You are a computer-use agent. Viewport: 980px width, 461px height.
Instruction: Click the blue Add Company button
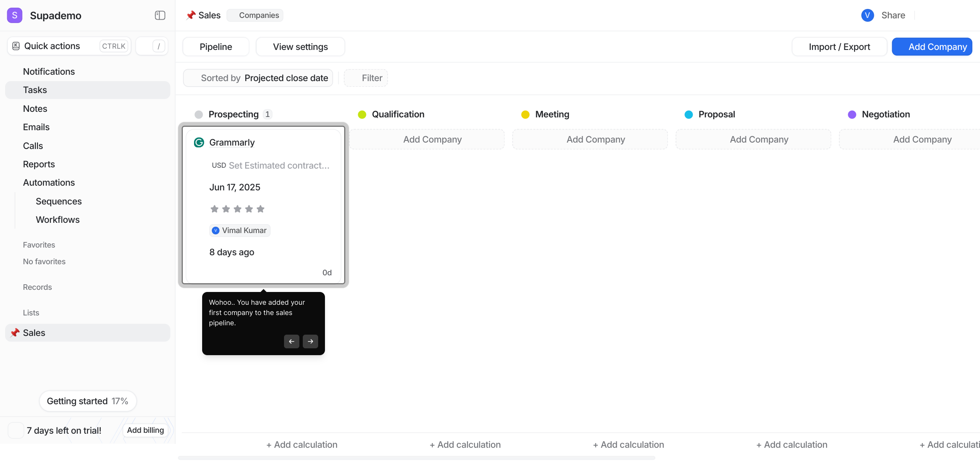pyautogui.click(x=932, y=47)
